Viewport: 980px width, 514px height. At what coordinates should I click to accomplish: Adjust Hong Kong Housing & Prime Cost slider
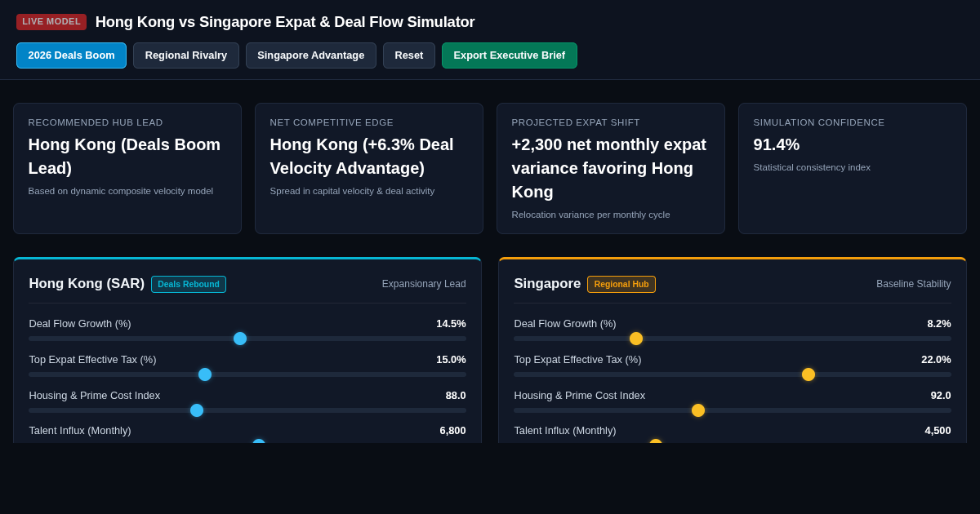(x=247, y=410)
